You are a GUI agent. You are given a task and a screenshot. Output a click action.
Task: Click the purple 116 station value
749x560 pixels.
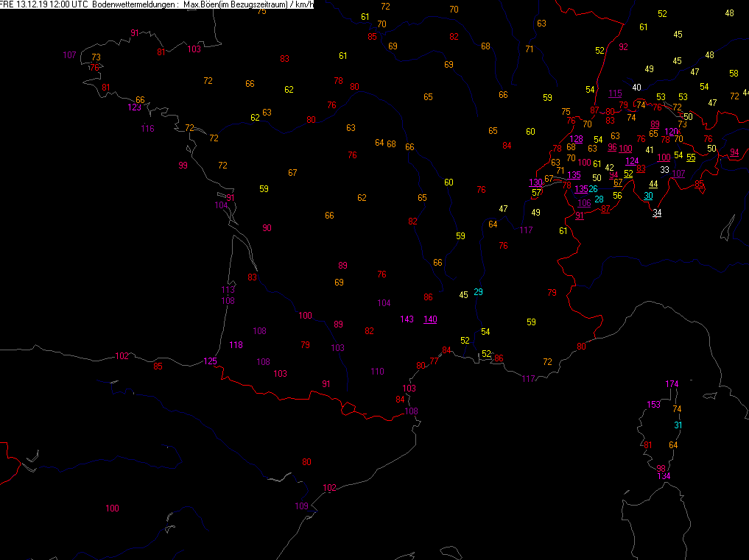tap(147, 130)
